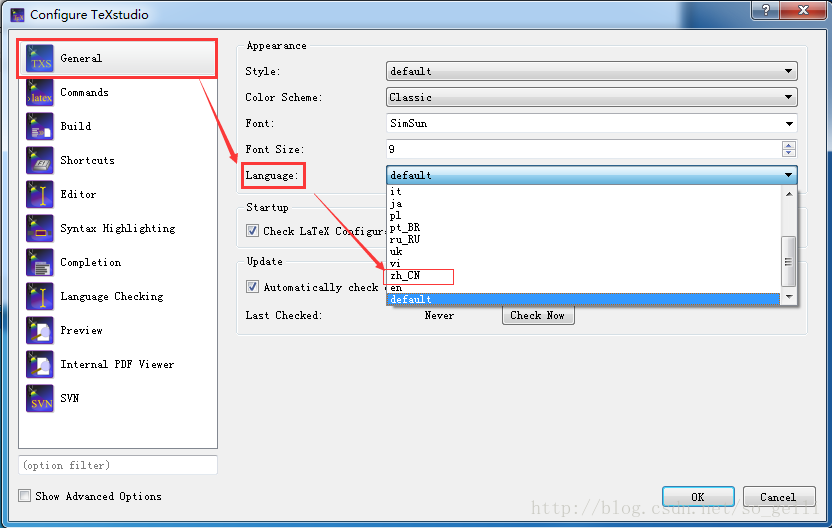
Task: Click the 'Language Checking' category label
Action: [112, 296]
